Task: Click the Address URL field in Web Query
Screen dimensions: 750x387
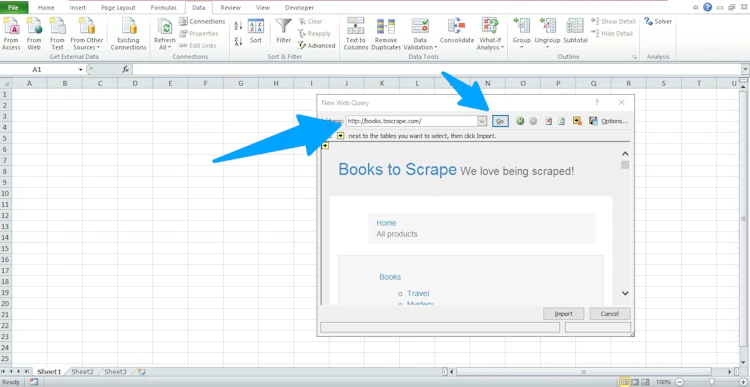Action: tap(411, 122)
